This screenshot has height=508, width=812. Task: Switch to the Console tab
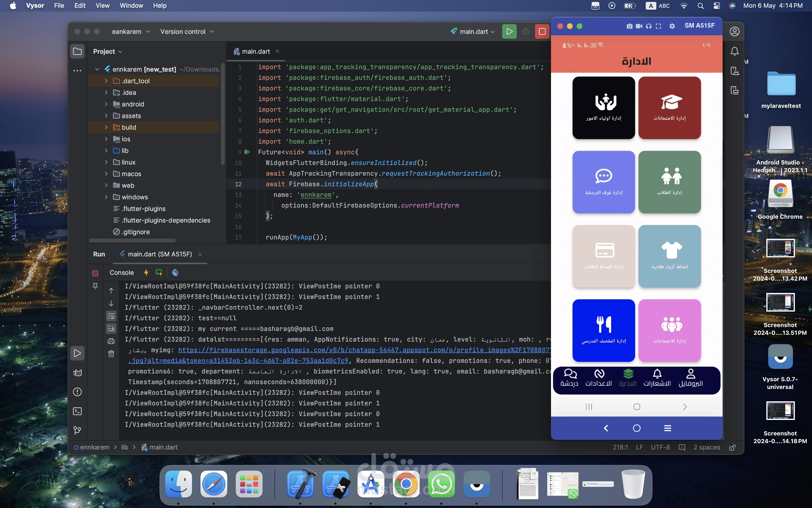tap(122, 272)
